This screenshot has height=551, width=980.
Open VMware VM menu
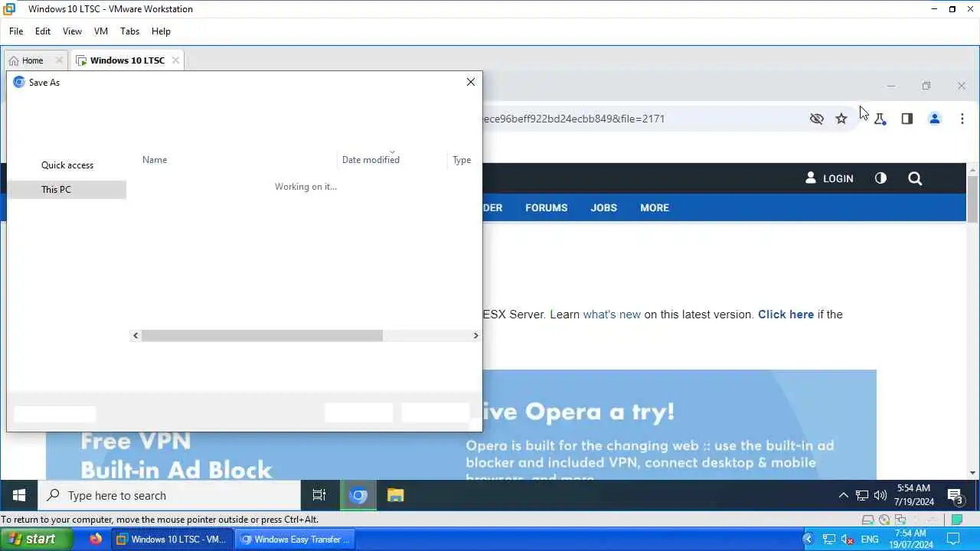pyautogui.click(x=101, y=31)
